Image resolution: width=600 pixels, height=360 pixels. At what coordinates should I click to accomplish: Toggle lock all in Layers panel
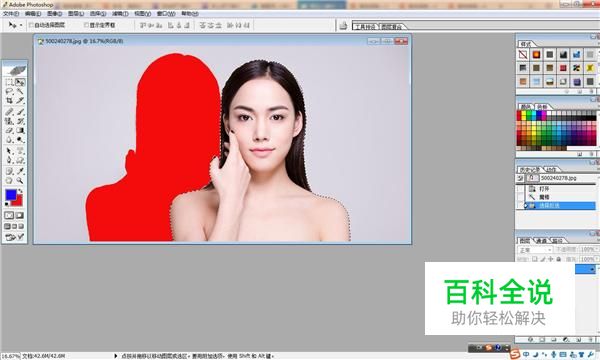[559, 259]
